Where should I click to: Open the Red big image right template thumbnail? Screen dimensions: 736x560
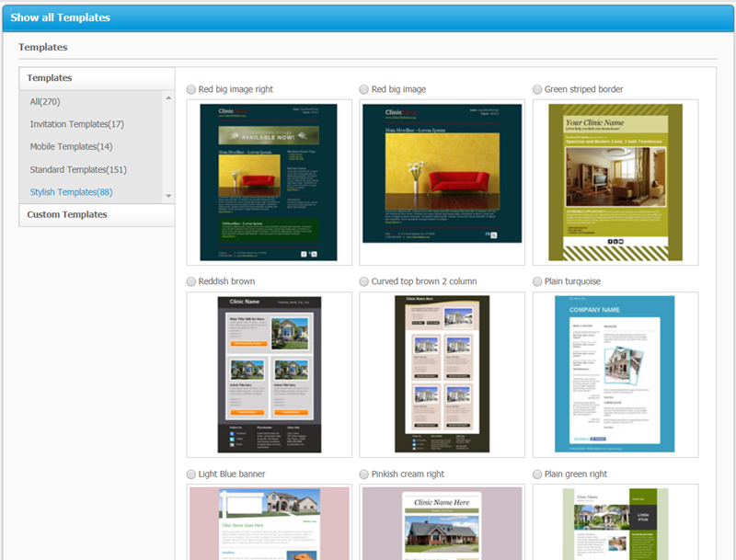coord(269,182)
